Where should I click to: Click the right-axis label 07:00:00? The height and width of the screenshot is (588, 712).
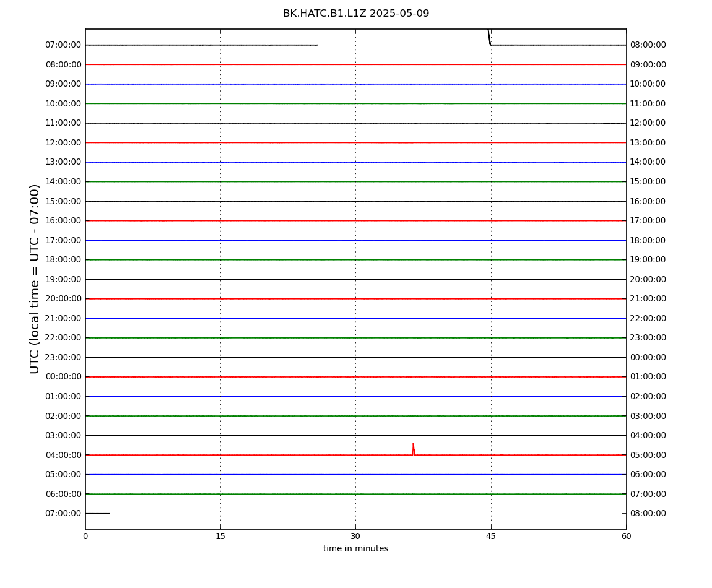[648, 494]
